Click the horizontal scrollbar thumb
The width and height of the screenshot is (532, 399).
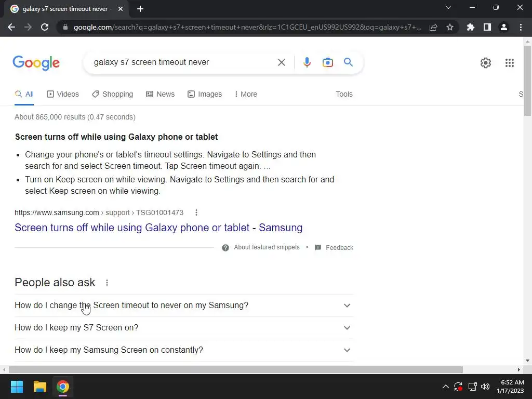[x=236, y=369]
